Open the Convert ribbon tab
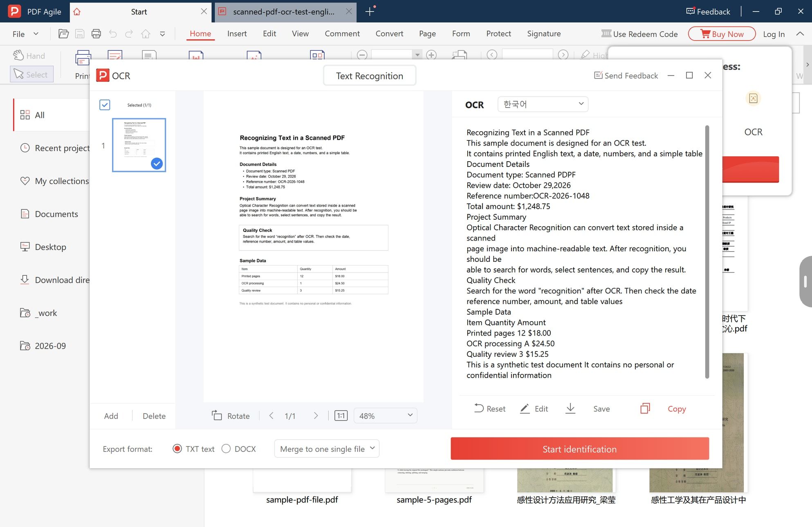The width and height of the screenshot is (812, 527). pyautogui.click(x=389, y=34)
